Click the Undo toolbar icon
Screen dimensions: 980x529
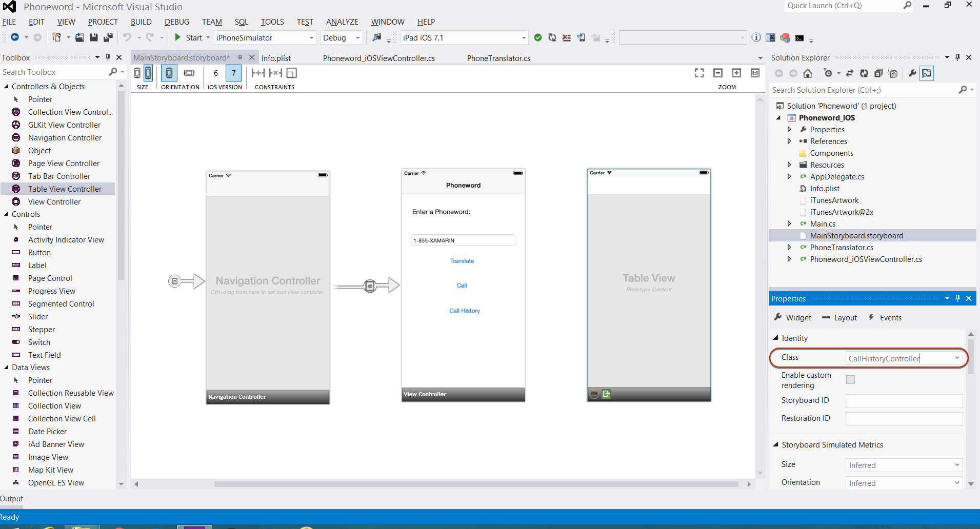127,37
